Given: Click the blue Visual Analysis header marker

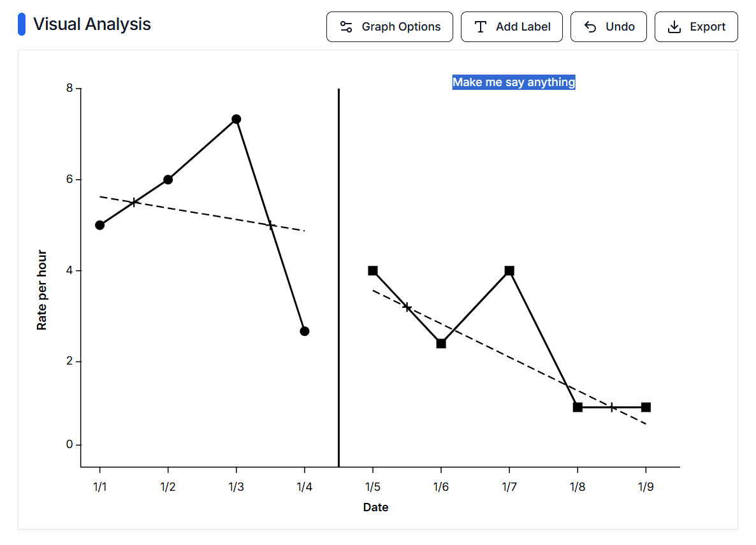Looking at the screenshot, I should coord(22,24).
